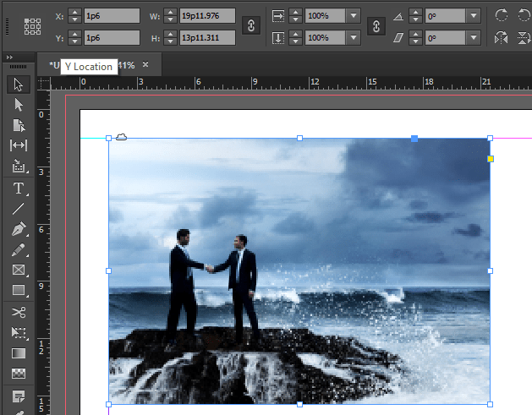Select the Gradient Feather tool
Screen dimensions: 532x415
(19, 374)
